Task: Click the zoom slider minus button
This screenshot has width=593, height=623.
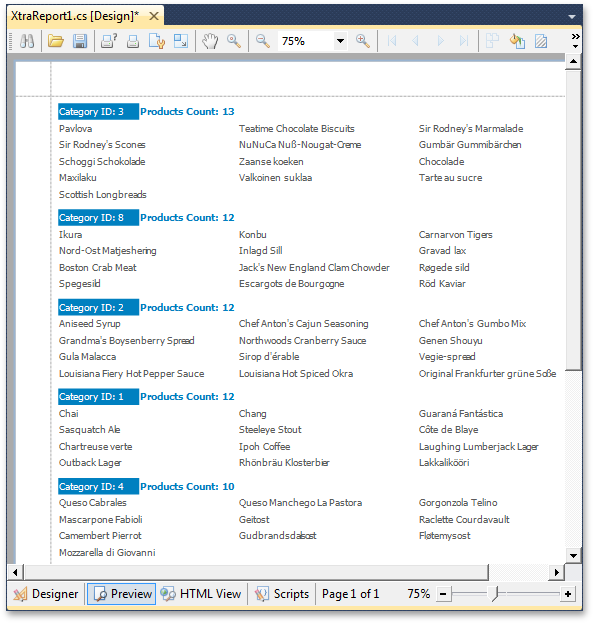Action: [443, 594]
